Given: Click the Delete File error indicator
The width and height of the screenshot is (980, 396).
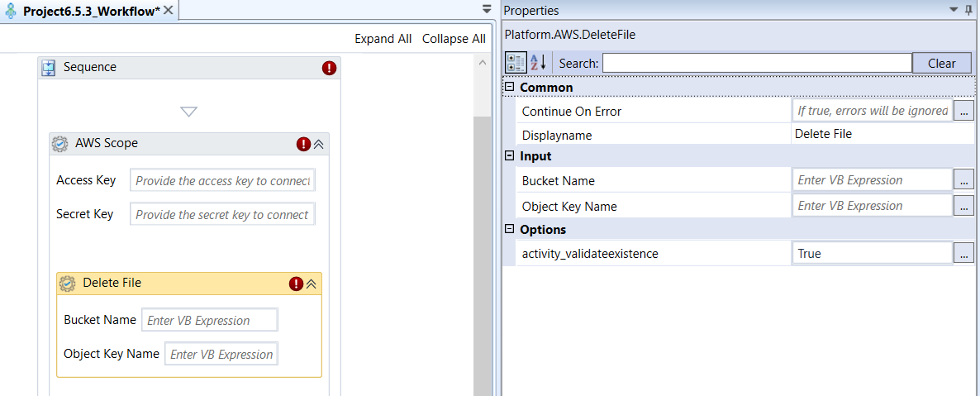Looking at the screenshot, I should click(x=297, y=284).
